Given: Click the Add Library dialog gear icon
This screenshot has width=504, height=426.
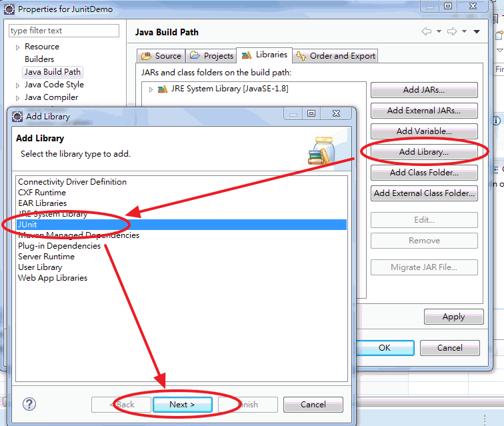Looking at the screenshot, I should coord(17,117).
